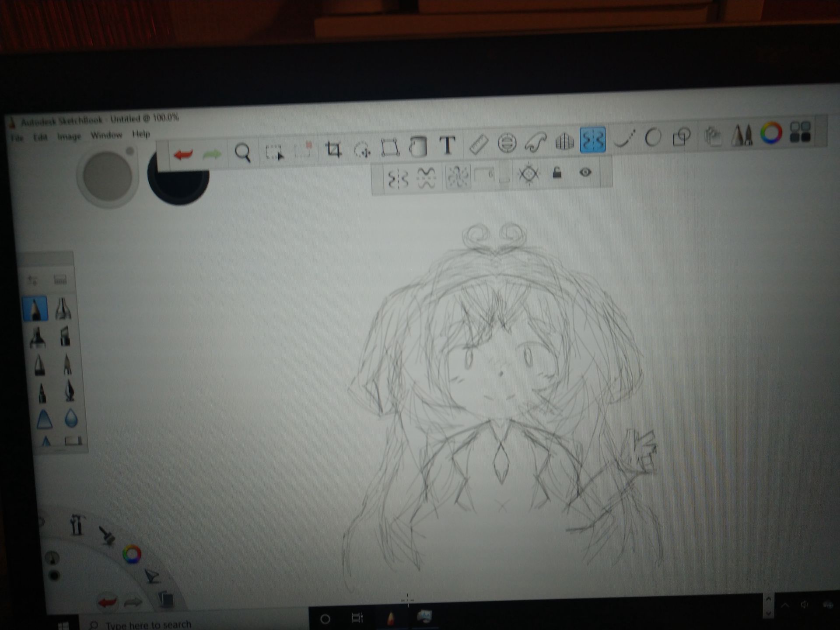Screen dimensions: 840x630
Task: Open lagoon Tools hammer icon
Action: 77,525
